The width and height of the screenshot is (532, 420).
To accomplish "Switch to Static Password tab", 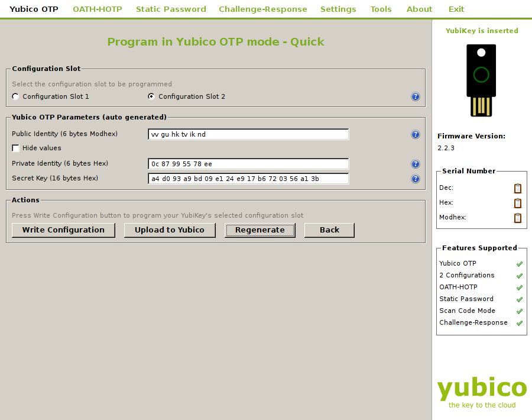I will point(171,9).
